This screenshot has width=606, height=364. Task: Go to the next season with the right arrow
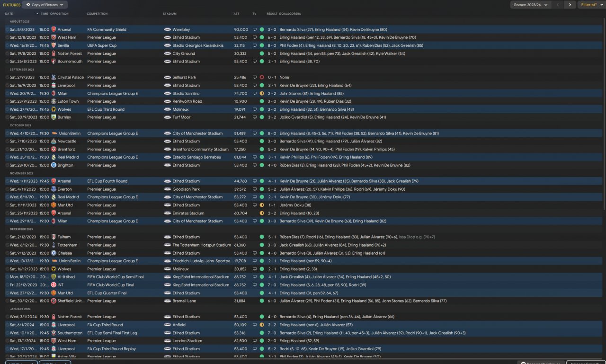point(570,5)
